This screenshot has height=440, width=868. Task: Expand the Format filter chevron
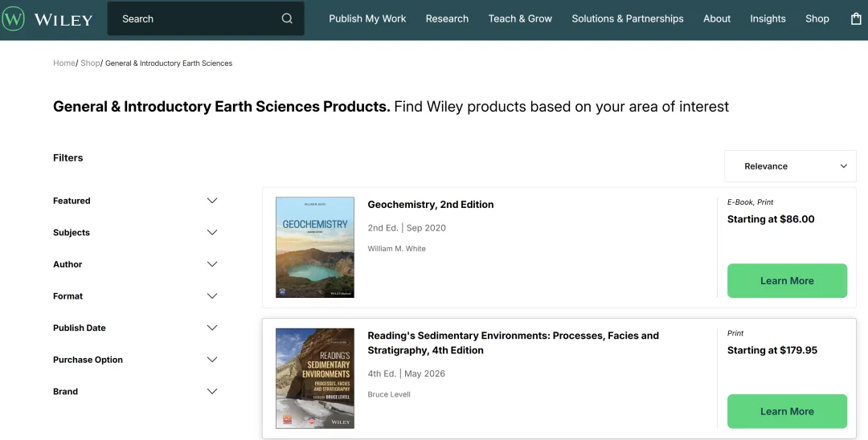[212, 296]
